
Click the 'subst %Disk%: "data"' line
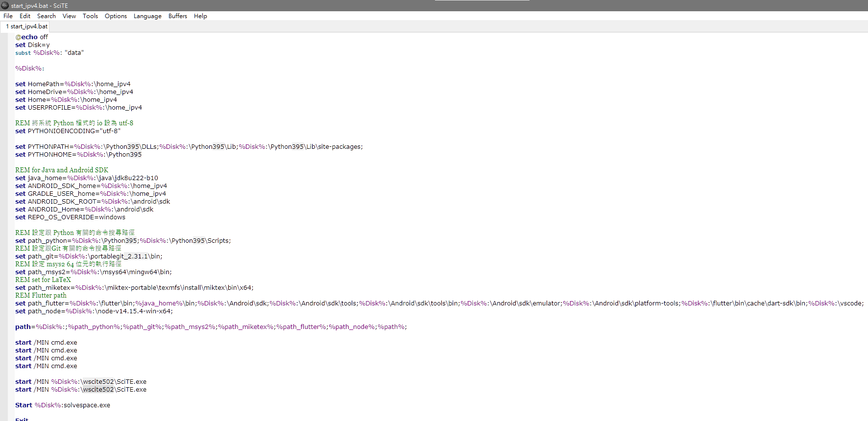click(x=49, y=53)
